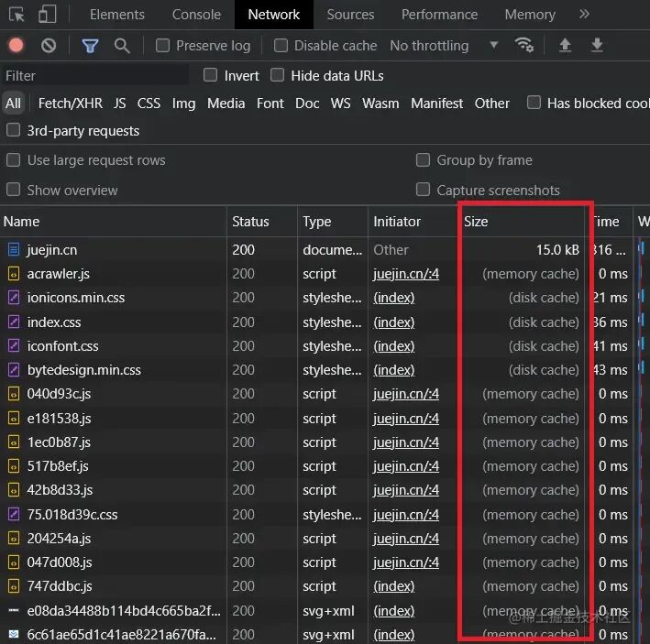Switch to the Console tab
The height and width of the screenshot is (644, 650).
196,15
